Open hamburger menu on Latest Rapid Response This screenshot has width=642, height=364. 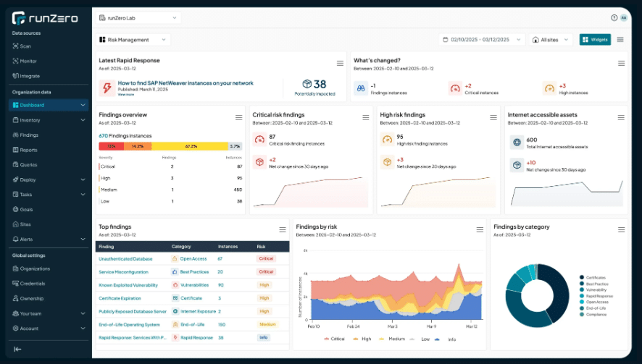tap(340, 64)
